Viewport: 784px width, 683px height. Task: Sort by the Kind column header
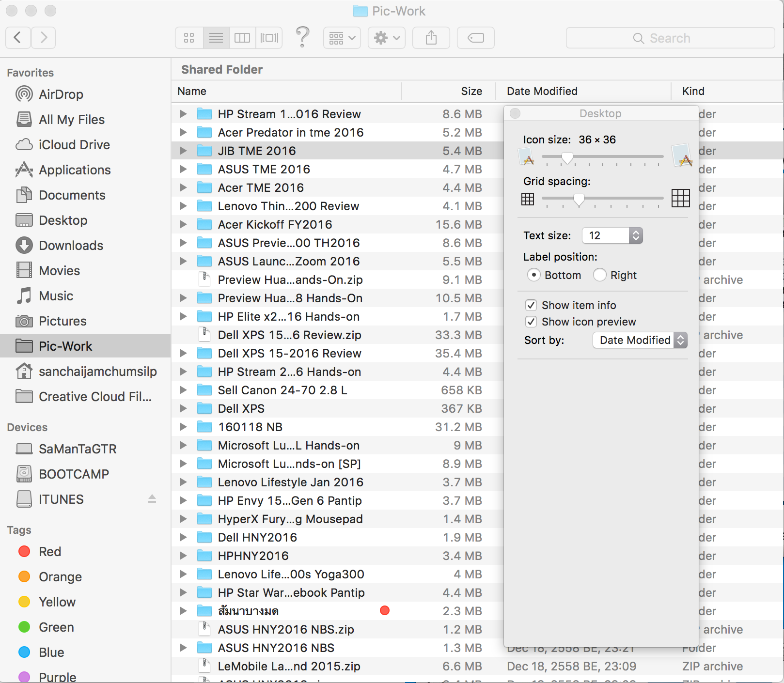(727, 91)
